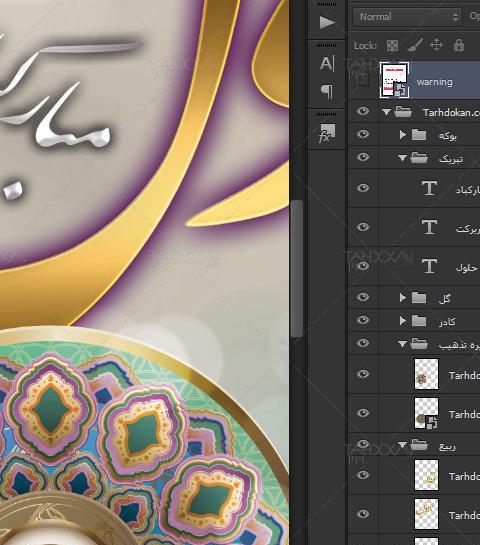
Task: Hide the ربیع group
Action: pyautogui.click(x=363, y=444)
